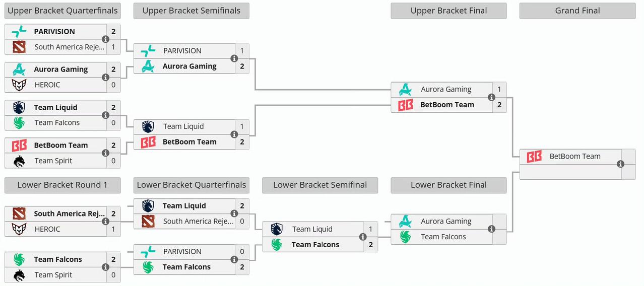
Task: Click the Team Spirit logo in Upper Bracket Quarterfinals
Action: [19, 161]
